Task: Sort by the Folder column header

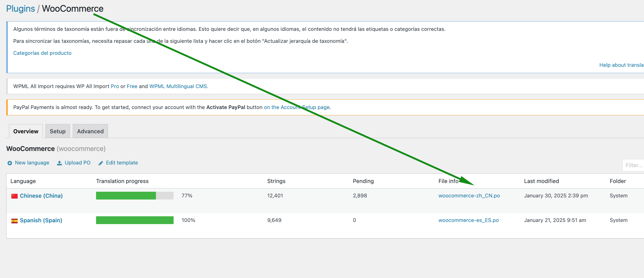Action: tap(618, 181)
